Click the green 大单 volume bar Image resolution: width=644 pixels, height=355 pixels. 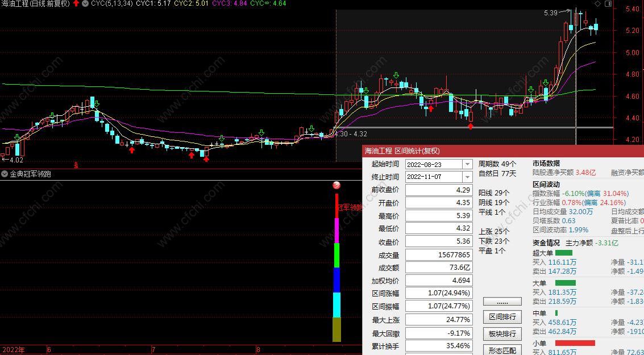565,283
